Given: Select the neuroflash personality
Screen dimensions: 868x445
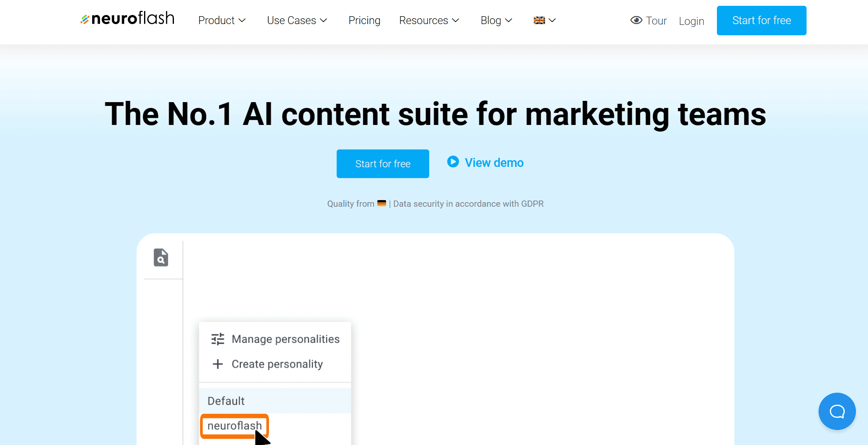Looking at the screenshot, I should (x=235, y=425).
